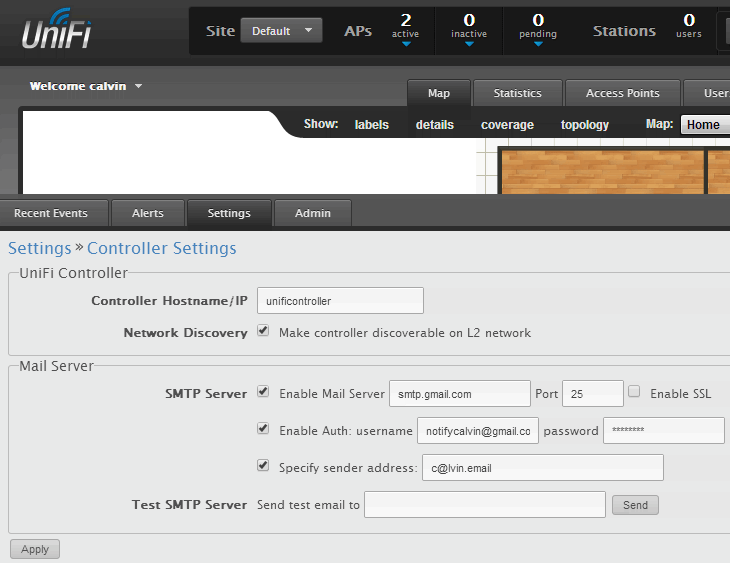Click the 2 active APs count
Image resolution: width=730 pixels, height=563 pixels.
(x=406, y=25)
